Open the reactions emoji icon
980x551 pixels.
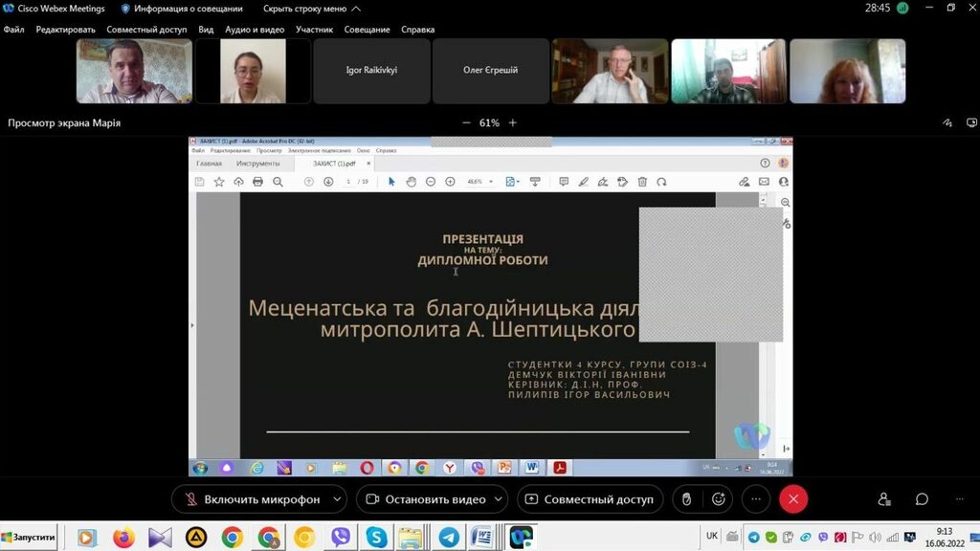pyautogui.click(x=718, y=499)
